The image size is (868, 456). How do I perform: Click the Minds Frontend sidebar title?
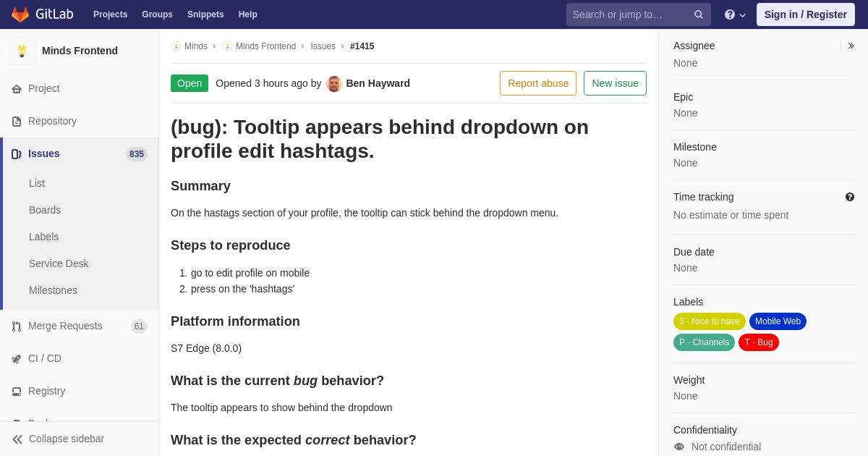click(x=80, y=51)
